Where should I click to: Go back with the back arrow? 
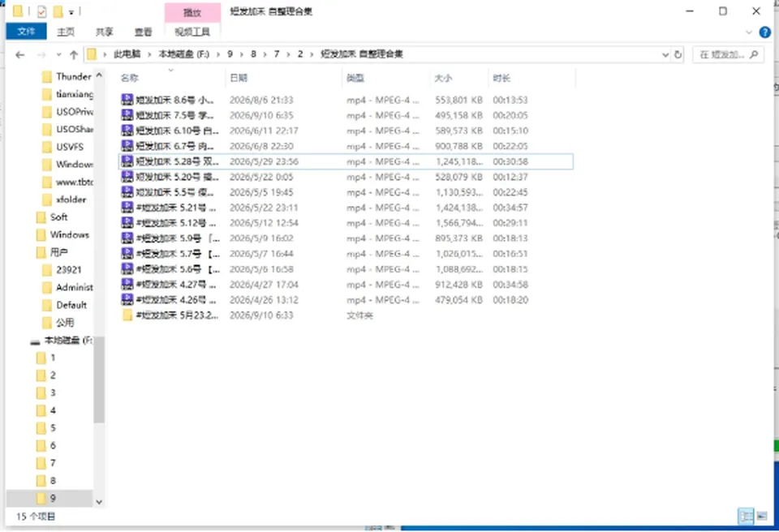(19, 54)
